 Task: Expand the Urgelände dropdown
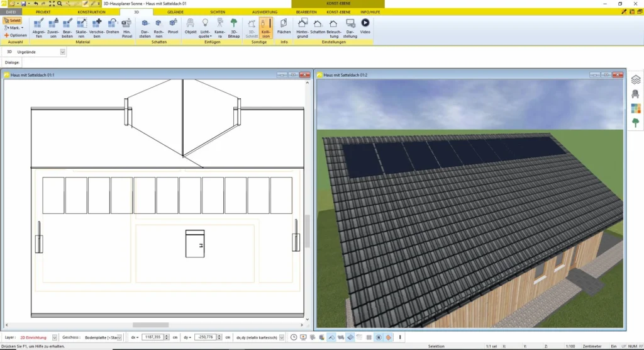62,52
